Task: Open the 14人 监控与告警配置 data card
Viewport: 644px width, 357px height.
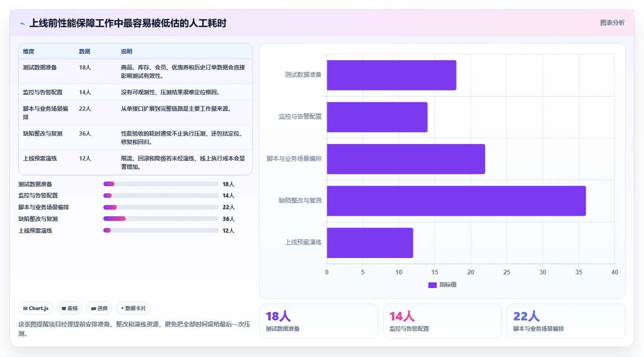Action: pos(442,321)
